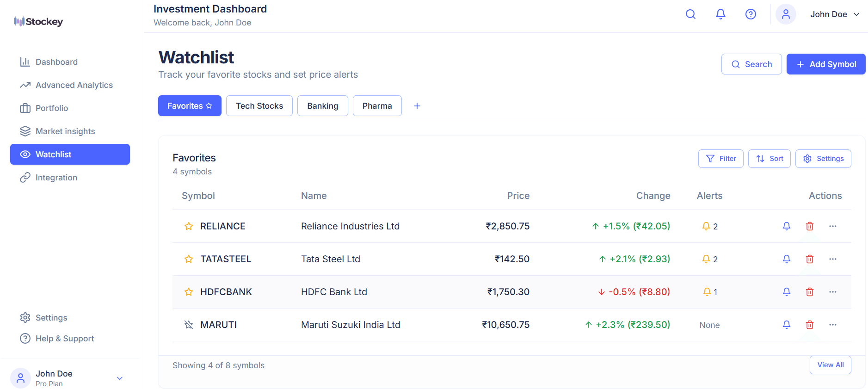
Task: Set alert bell action for MARUTI
Action: click(x=787, y=325)
